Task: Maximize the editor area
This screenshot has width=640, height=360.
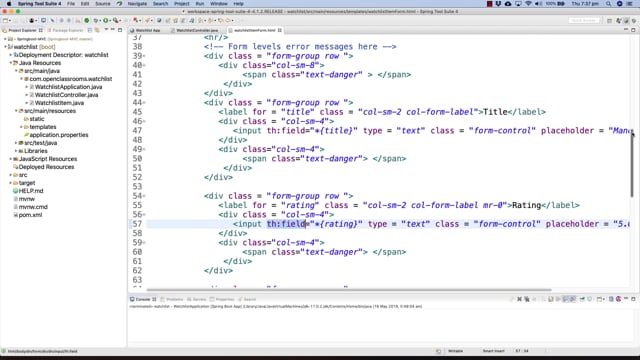Action: tap(633, 30)
